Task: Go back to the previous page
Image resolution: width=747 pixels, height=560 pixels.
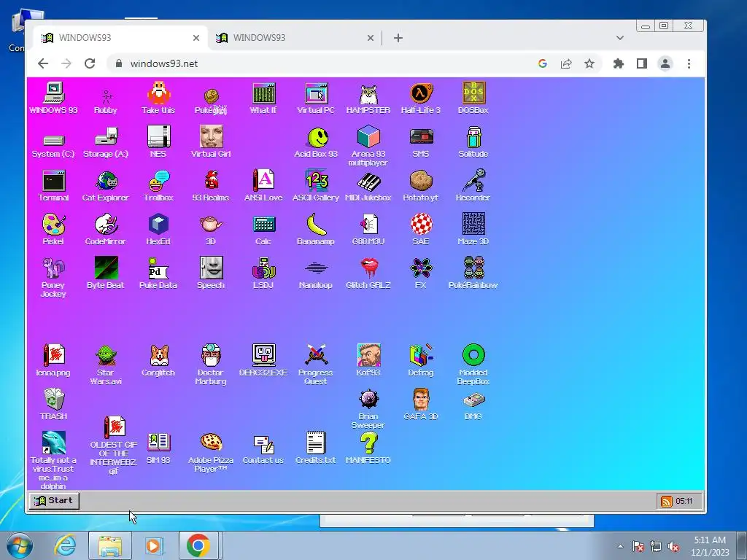Action: [43, 63]
